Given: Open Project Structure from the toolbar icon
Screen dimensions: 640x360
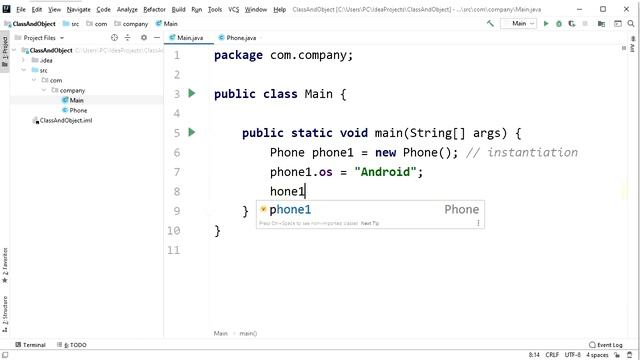Looking at the screenshot, I should (601, 24).
